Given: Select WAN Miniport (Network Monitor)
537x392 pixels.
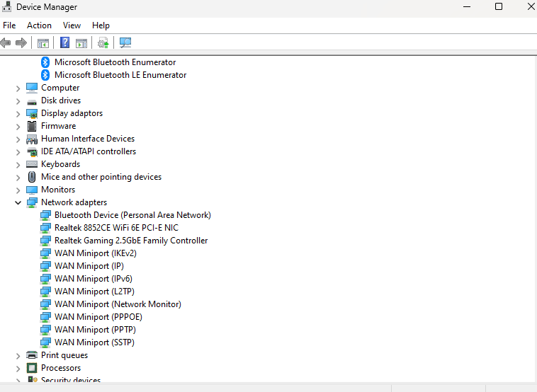Looking at the screenshot, I should (118, 304).
